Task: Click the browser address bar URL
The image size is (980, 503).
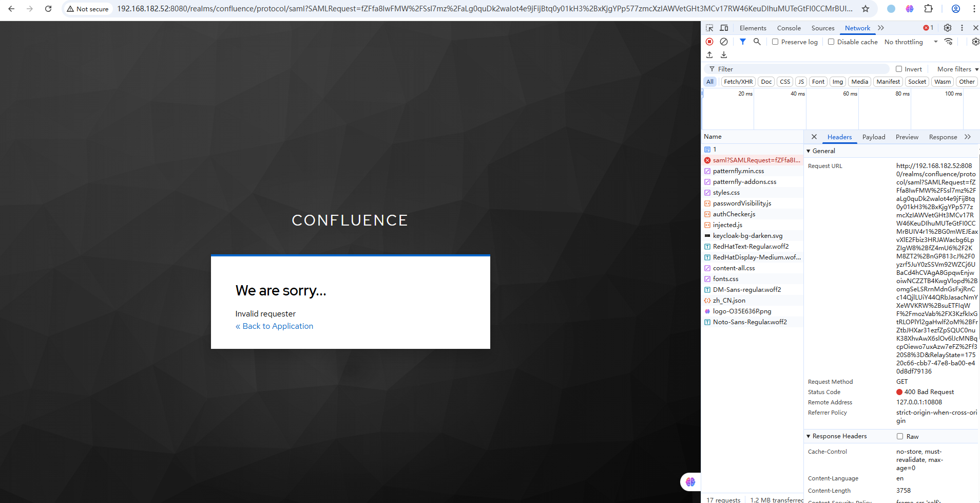Action: click(x=485, y=9)
